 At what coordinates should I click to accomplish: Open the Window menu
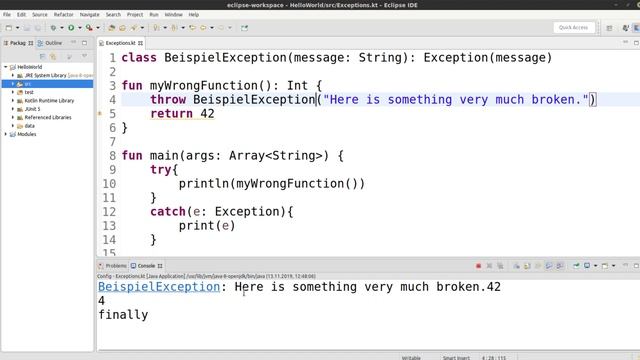click(173, 14)
